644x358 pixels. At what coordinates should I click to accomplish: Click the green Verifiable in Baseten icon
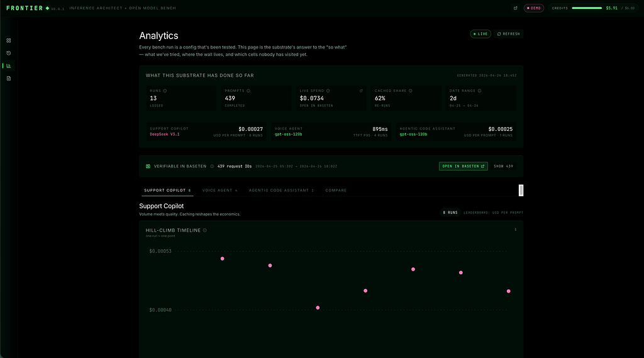(148, 167)
